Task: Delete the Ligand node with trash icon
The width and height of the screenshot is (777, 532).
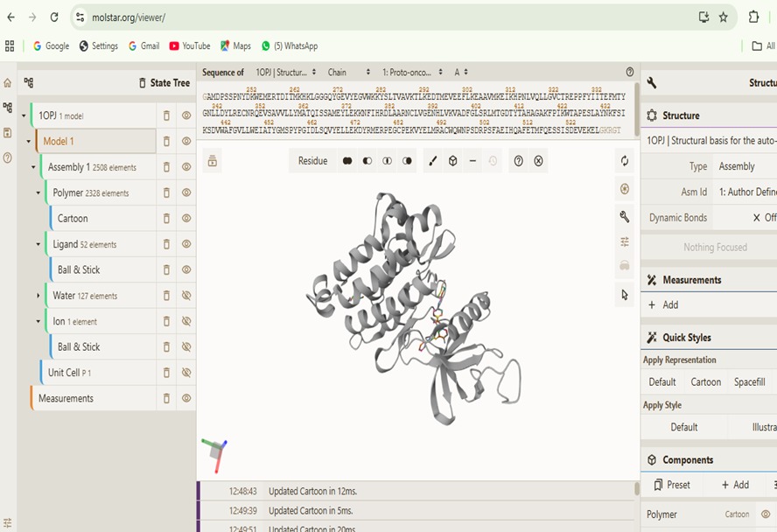Action: tap(166, 244)
